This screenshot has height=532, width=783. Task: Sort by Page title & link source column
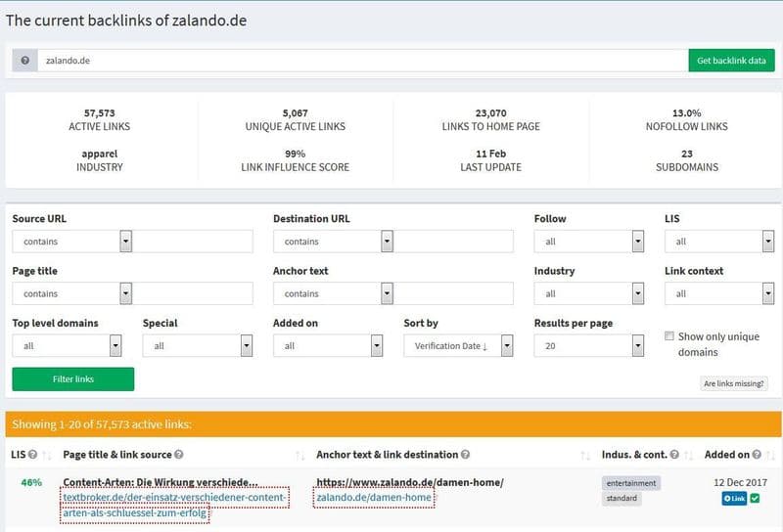tap(300, 455)
